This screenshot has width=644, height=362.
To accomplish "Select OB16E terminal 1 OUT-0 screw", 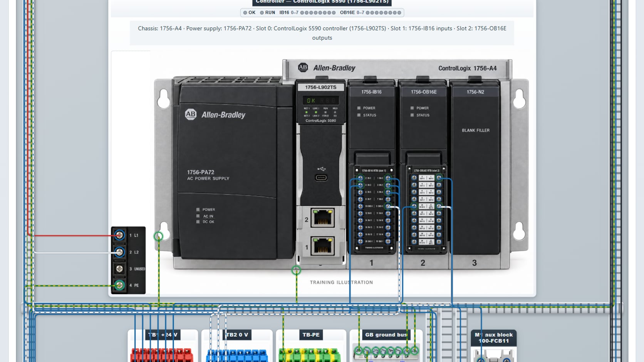I will click(x=439, y=178).
